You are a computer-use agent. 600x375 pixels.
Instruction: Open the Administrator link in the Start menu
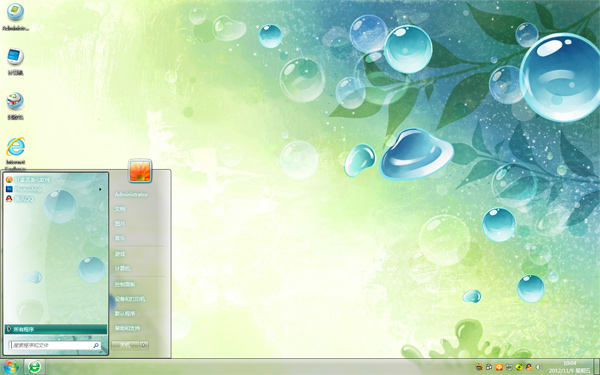pyautogui.click(x=131, y=194)
